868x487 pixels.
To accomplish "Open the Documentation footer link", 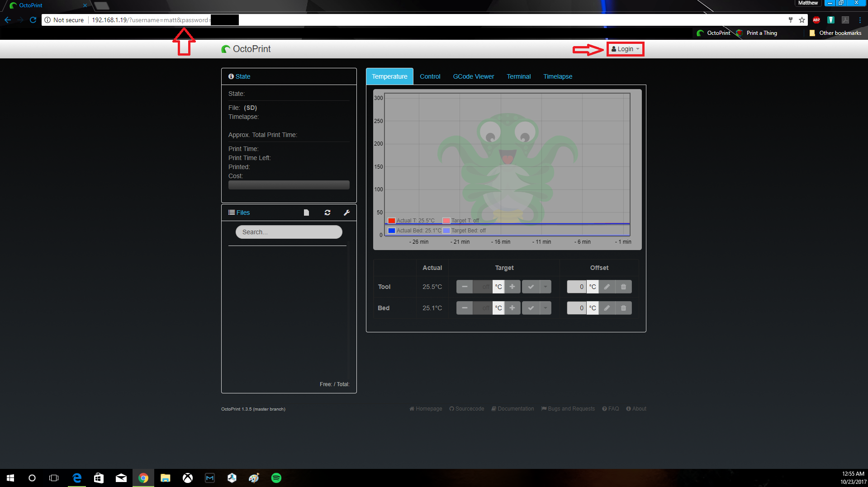I will coord(512,409).
